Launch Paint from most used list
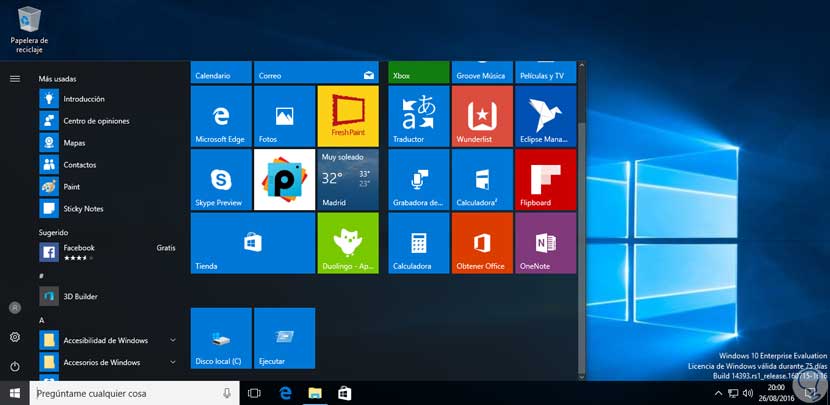 click(107, 187)
